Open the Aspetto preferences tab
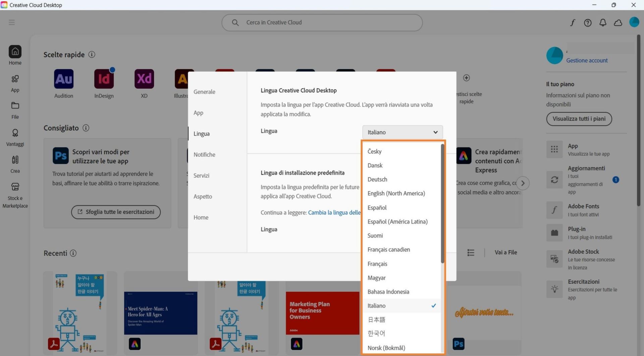The height and width of the screenshot is (356, 644). [203, 197]
